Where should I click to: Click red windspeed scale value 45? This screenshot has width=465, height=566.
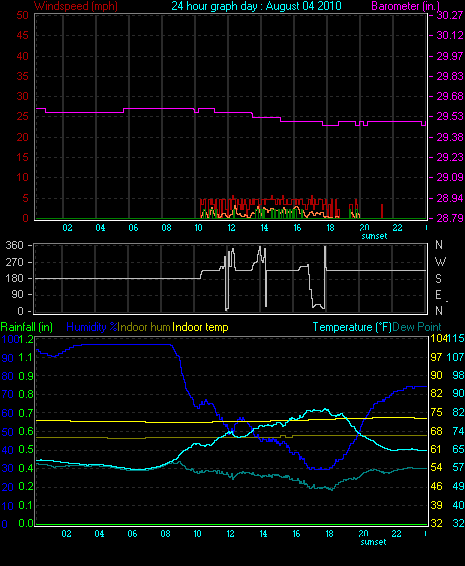coord(22,35)
